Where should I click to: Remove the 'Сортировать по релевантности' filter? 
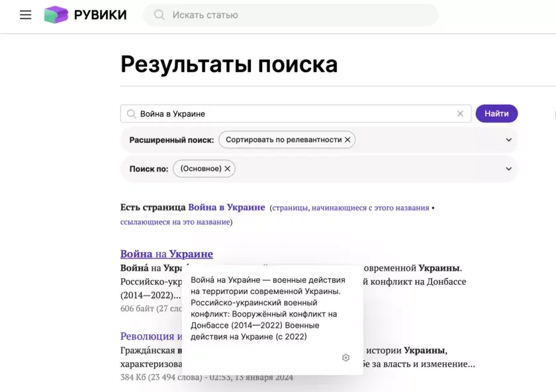347,140
